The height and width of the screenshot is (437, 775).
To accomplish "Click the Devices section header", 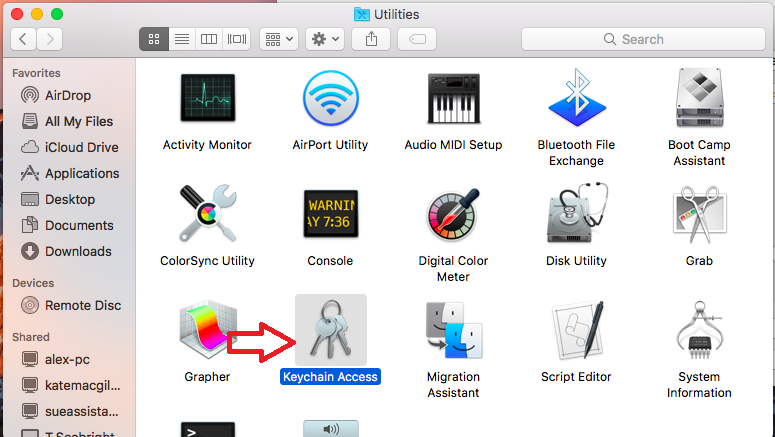I will tap(33, 283).
